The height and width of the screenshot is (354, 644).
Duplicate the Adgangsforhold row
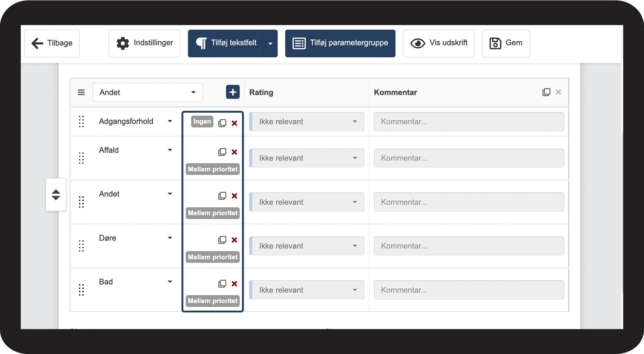coord(222,123)
